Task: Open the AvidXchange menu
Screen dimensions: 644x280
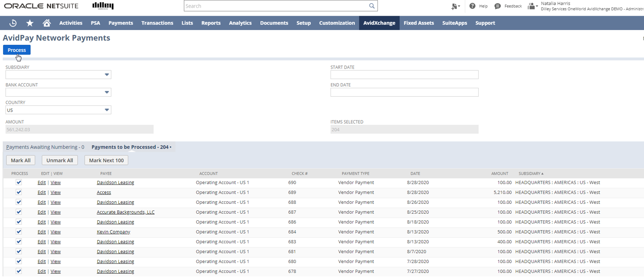Action: (x=379, y=23)
